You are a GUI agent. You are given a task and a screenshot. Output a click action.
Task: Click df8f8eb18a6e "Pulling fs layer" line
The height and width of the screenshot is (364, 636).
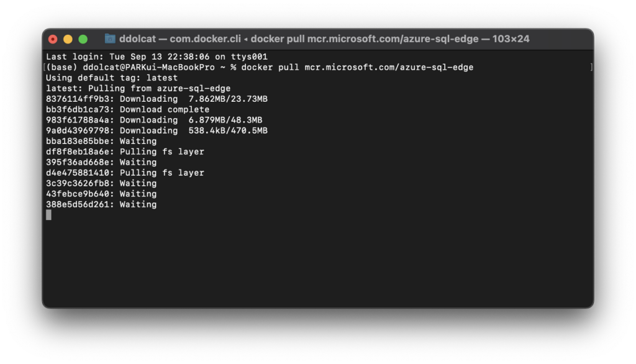(x=125, y=152)
